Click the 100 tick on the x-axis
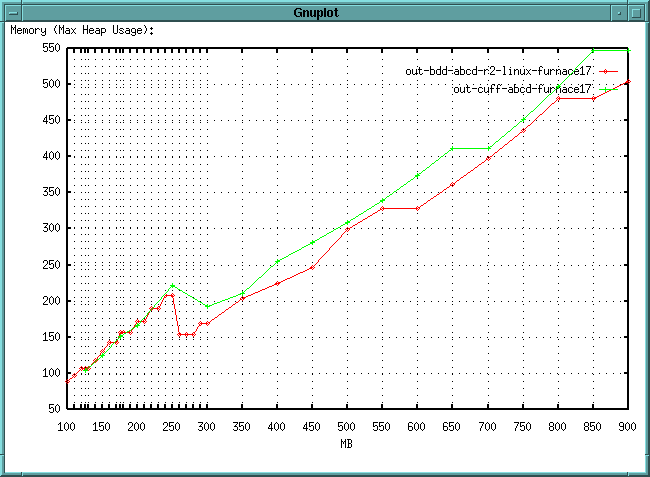This screenshot has height=477, width=650. (x=67, y=426)
